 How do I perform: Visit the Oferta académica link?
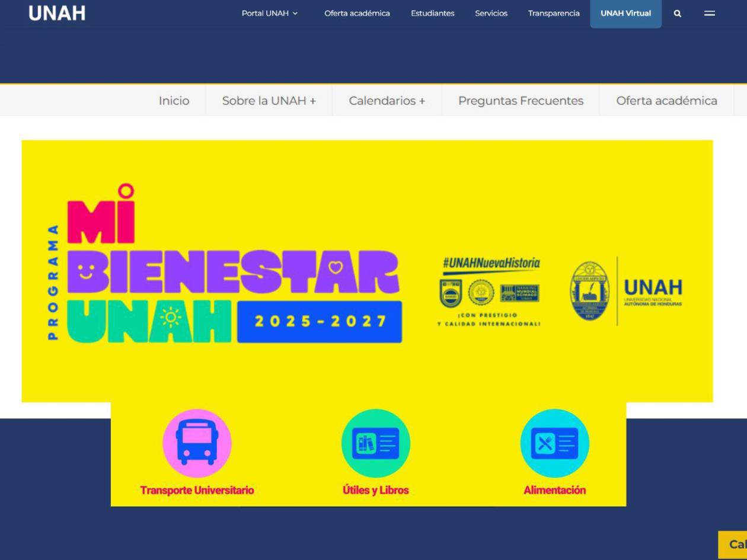357,12
